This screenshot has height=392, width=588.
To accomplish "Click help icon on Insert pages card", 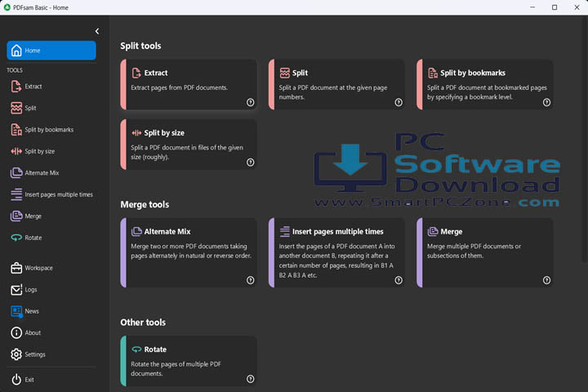I will [x=399, y=280].
